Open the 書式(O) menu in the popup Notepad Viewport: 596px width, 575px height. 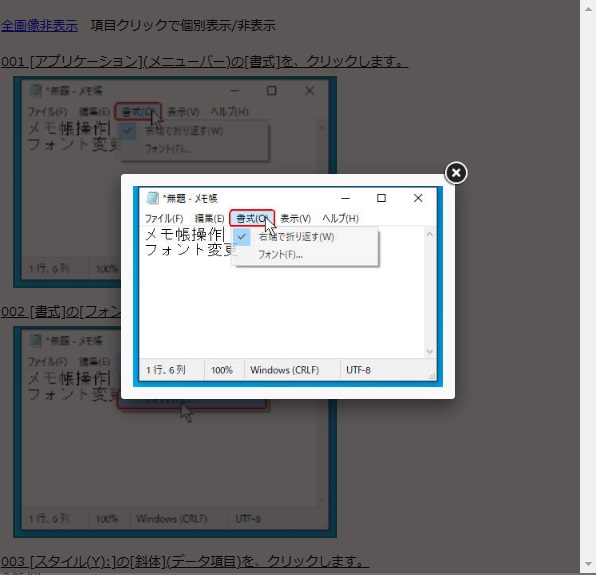252,218
